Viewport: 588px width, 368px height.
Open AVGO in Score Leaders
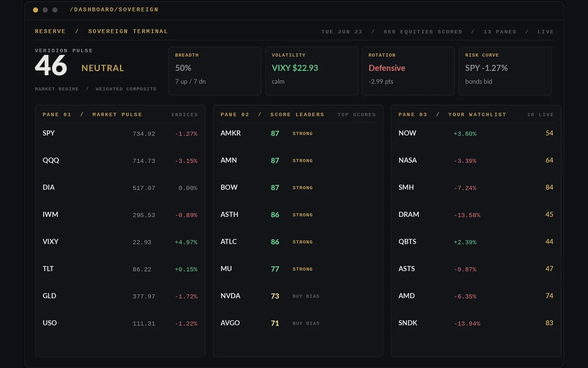click(x=298, y=323)
